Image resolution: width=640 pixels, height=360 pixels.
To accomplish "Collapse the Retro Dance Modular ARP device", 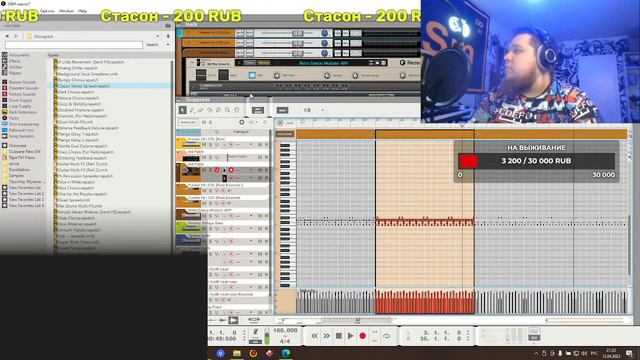I will click(x=192, y=63).
